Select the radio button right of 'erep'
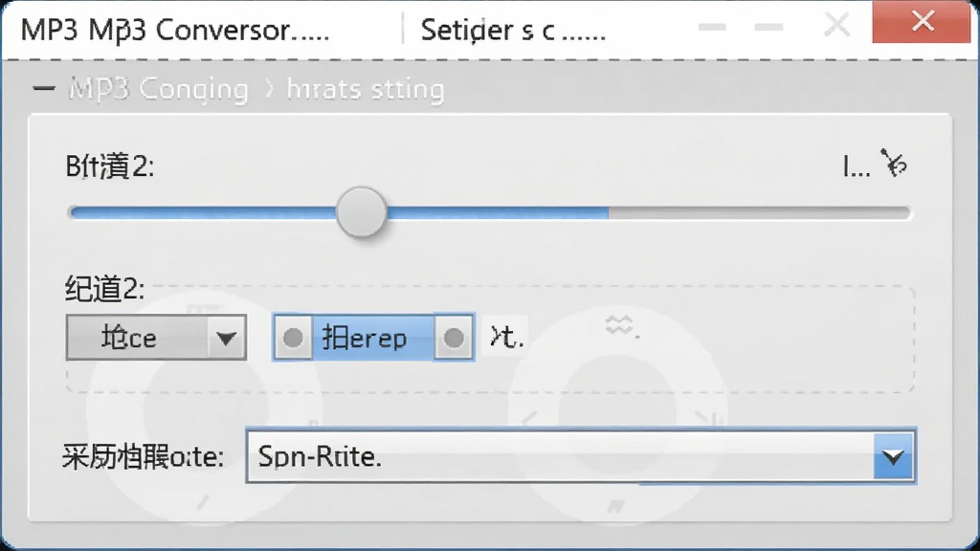The width and height of the screenshot is (980, 551). pos(454,338)
